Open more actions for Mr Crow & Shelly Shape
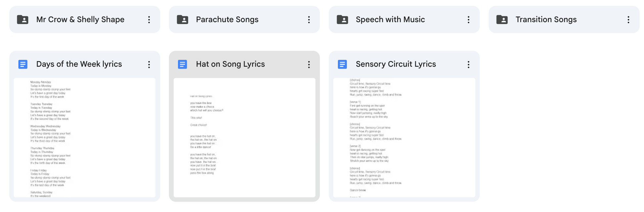This screenshot has height=212, width=644. point(149,20)
